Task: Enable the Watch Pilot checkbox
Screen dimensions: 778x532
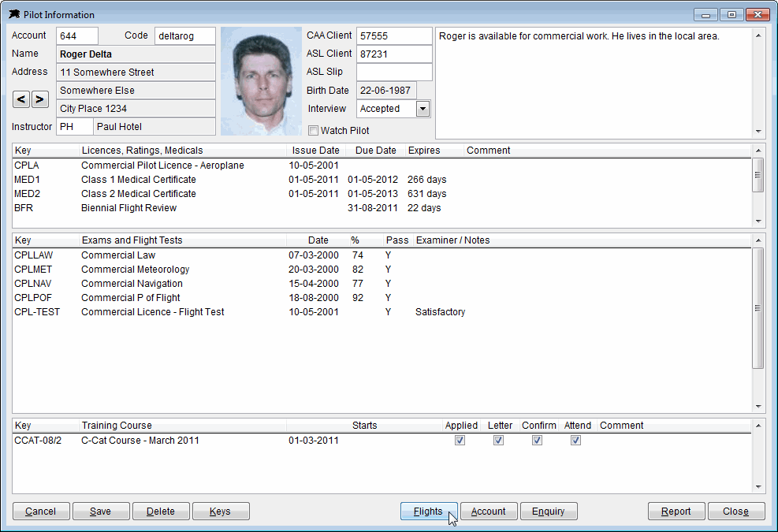Action: point(313,131)
